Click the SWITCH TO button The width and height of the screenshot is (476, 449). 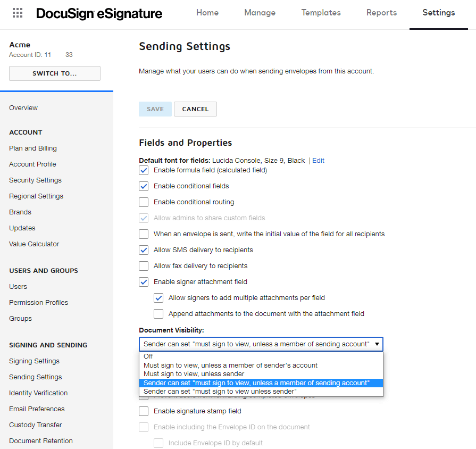click(54, 73)
